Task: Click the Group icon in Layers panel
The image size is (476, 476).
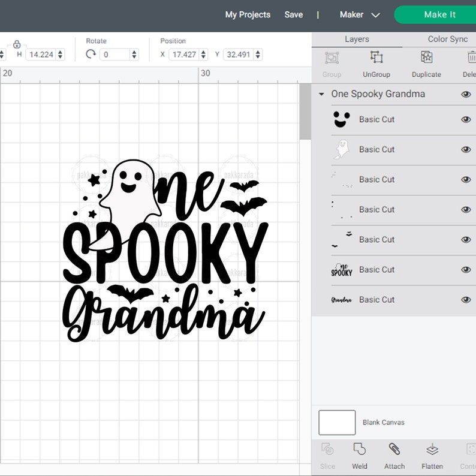Action: click(x=332, y=58)
